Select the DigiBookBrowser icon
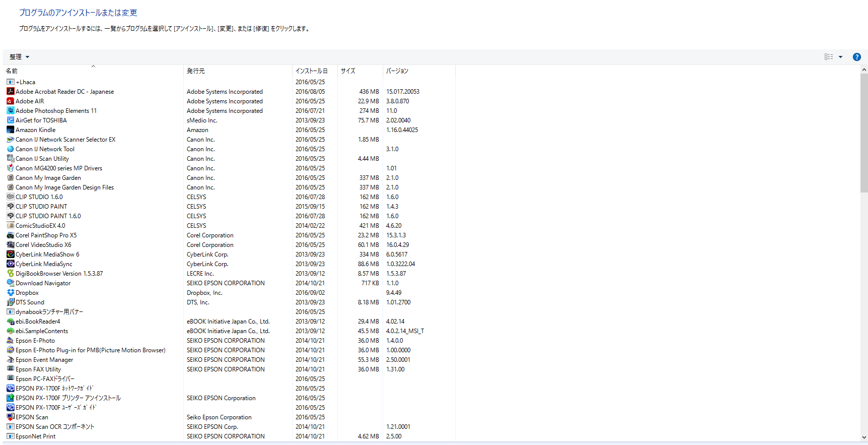 10,273
